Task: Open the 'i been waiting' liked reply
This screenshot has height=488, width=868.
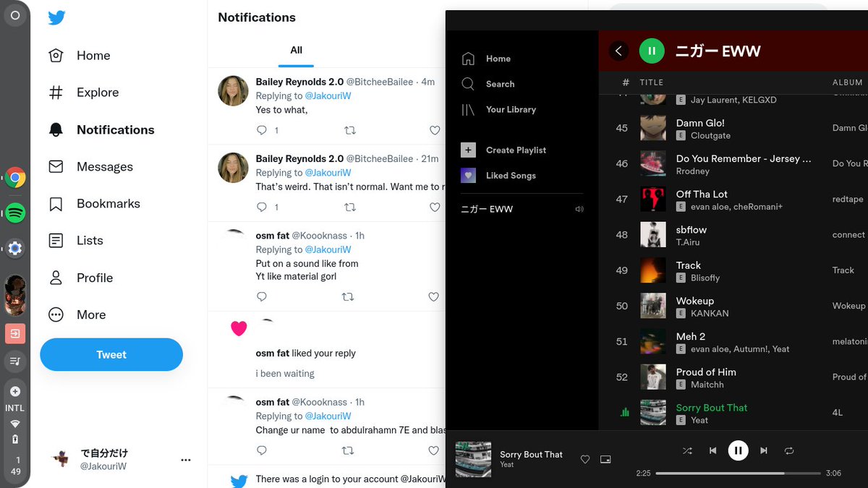Action: tap(285, 374)
